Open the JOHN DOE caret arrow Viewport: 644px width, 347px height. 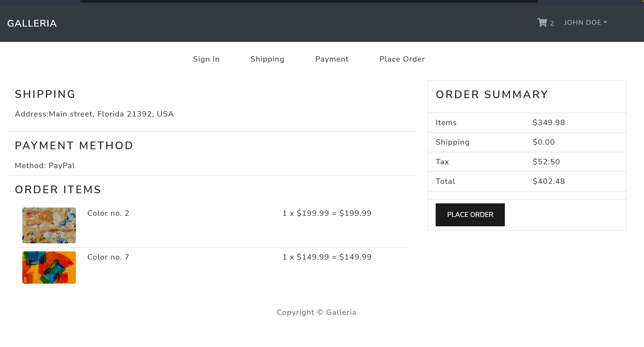tap(605, 22)
